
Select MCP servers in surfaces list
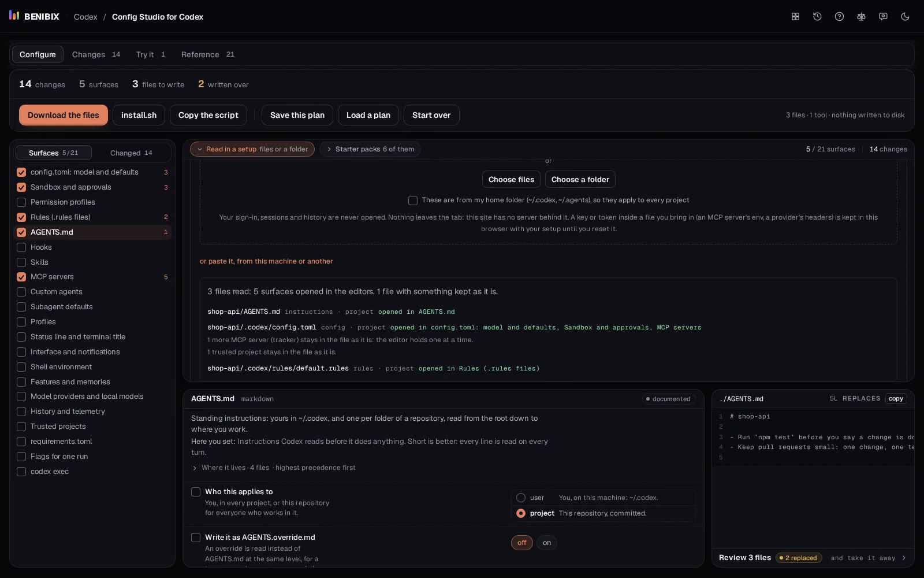point(93,277)
